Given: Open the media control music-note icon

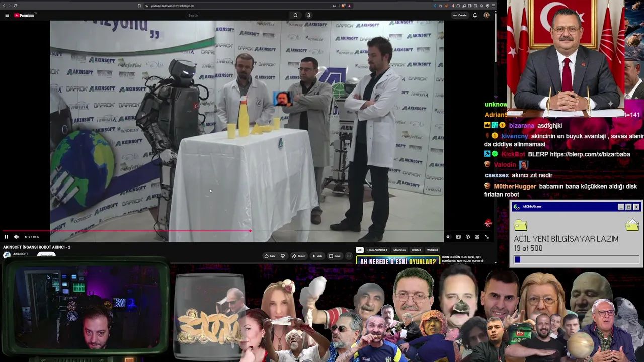Looking at the screenshot, I should click(x=464, y=6).
